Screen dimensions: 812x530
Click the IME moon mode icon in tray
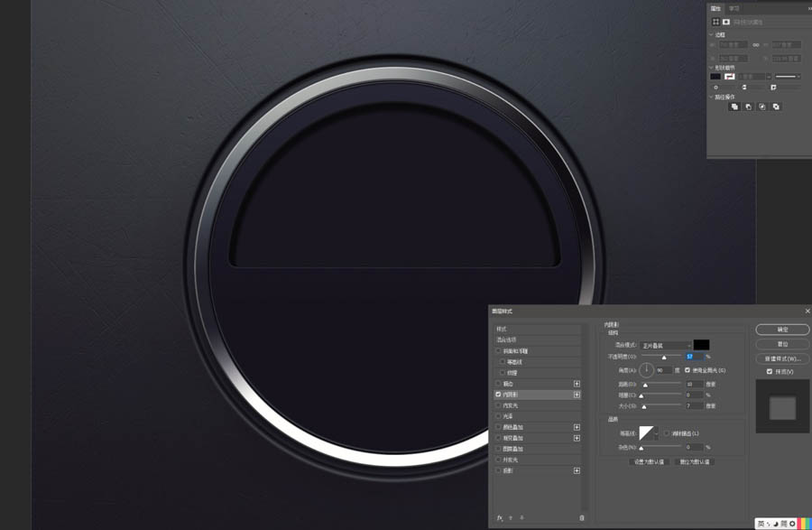776,524
